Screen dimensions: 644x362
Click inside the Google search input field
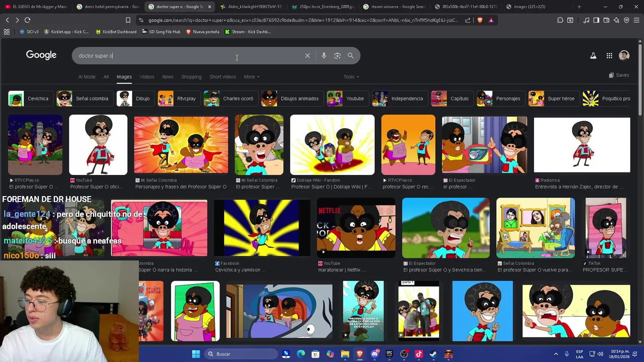tap(189, 56)
